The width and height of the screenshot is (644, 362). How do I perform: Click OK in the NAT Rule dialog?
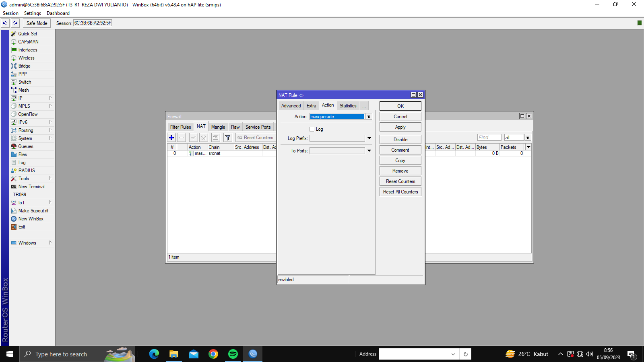400,106
